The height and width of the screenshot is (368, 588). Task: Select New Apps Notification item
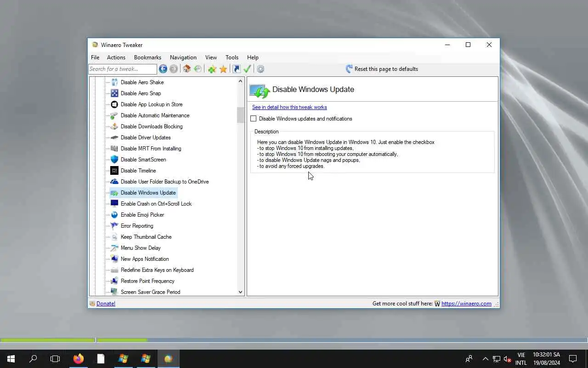point(145,259)
